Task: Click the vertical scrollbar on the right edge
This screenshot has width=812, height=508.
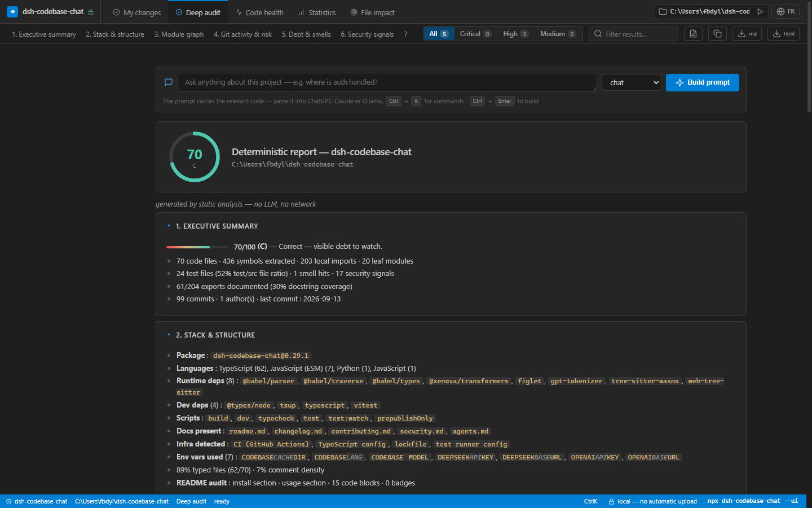Action: (x=809, y=56)
